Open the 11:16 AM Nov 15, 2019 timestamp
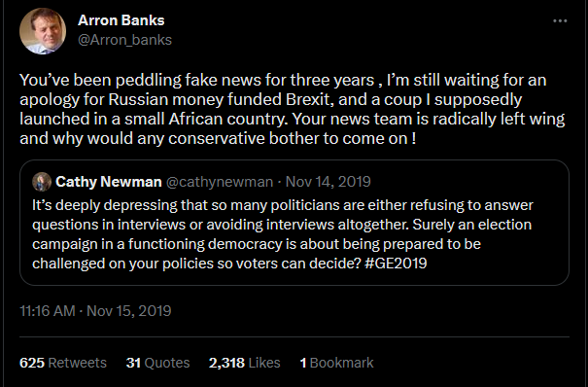The height and width of the screenshot is (387, 588). pos(95,311)
